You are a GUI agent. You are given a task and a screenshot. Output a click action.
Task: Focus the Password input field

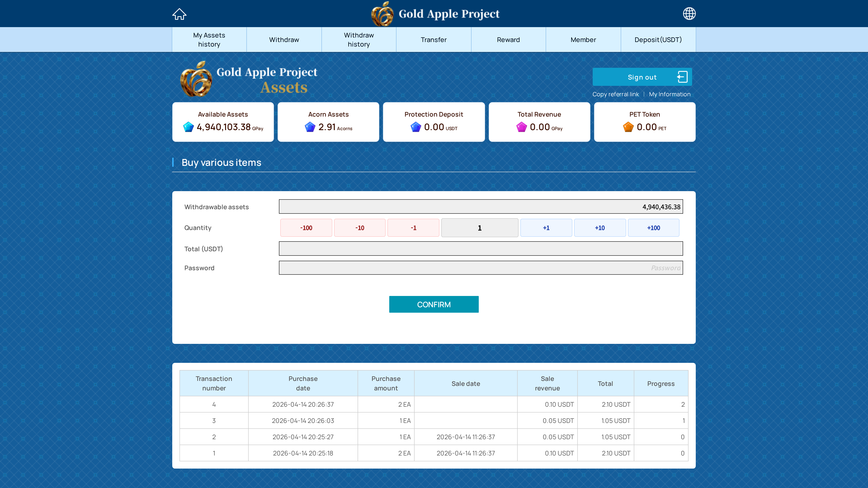click(481, 268)
